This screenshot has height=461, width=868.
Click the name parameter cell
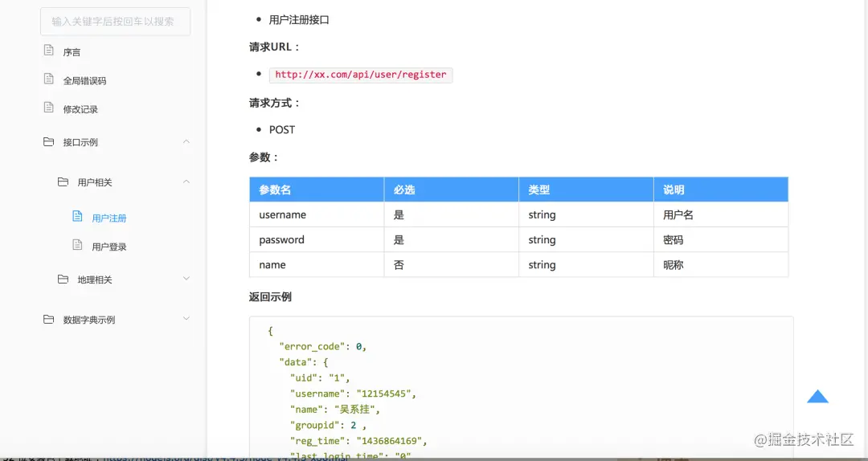click(317, 264)
